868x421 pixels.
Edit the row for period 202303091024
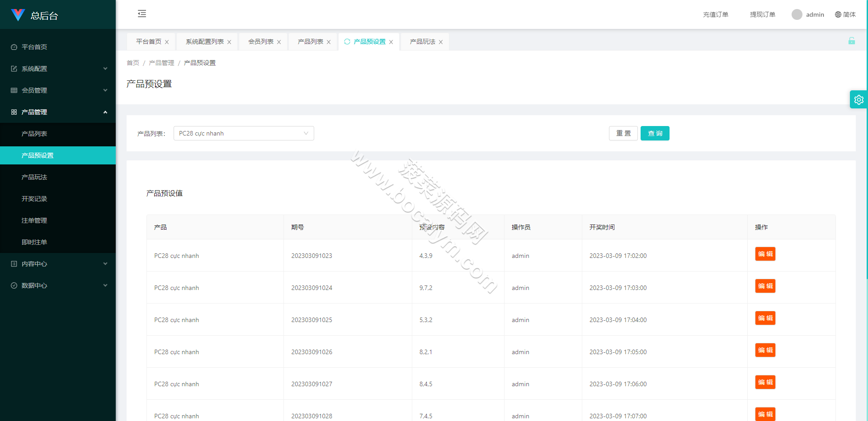pyautogui.click(x=765, y=286)
